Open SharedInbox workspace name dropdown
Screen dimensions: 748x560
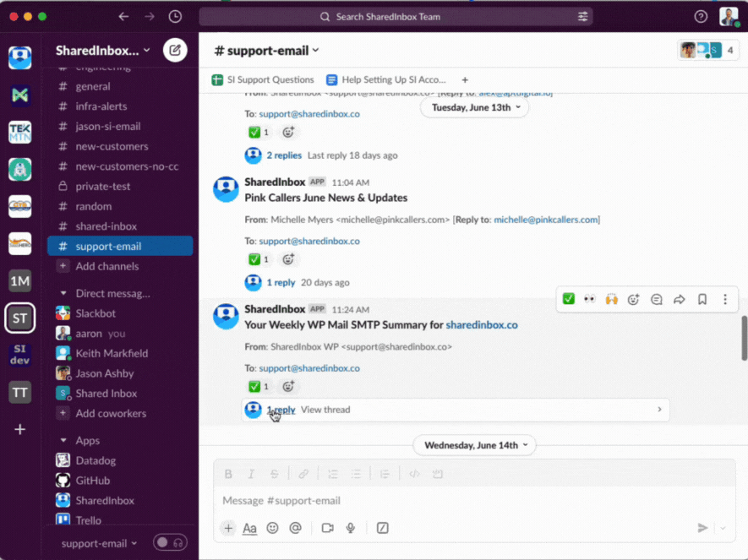(102, 50)
